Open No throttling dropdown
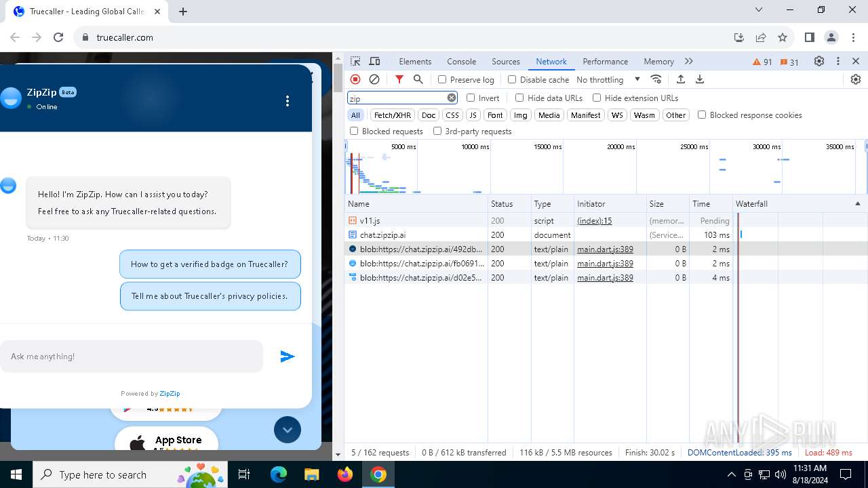This screenshot has height=488, width=868. [x=608, y=79]
